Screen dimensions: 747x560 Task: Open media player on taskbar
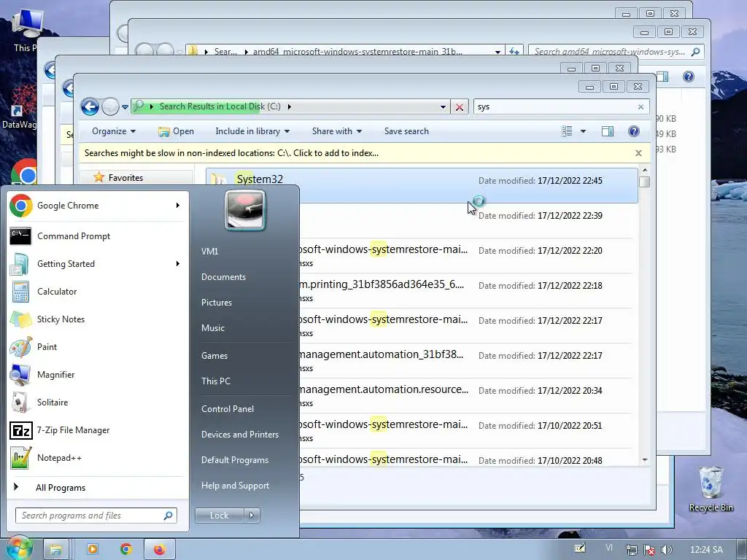coord(93,549)
